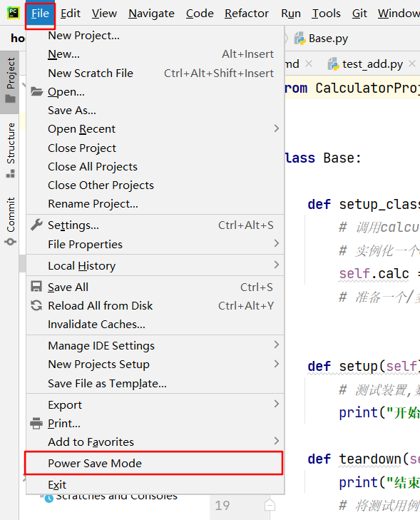
Task: Click the Print printer icon
Action: [36, 423]
